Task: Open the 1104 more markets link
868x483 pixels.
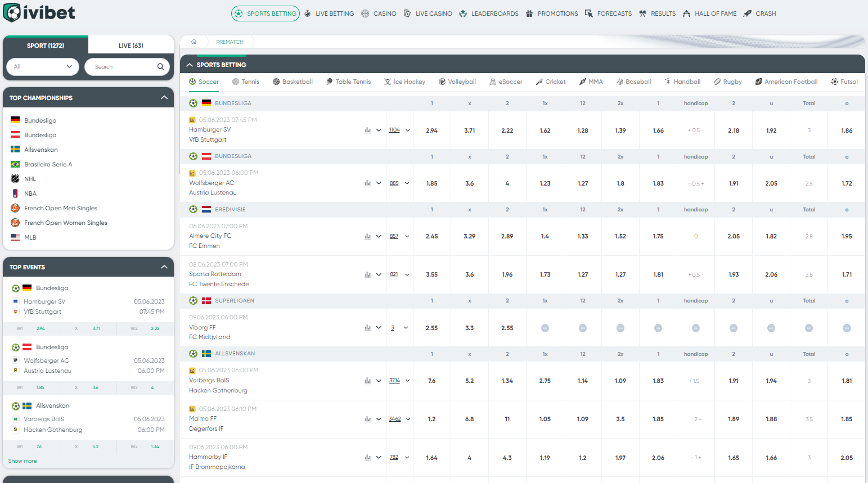Action: click(x=394, y=130)
